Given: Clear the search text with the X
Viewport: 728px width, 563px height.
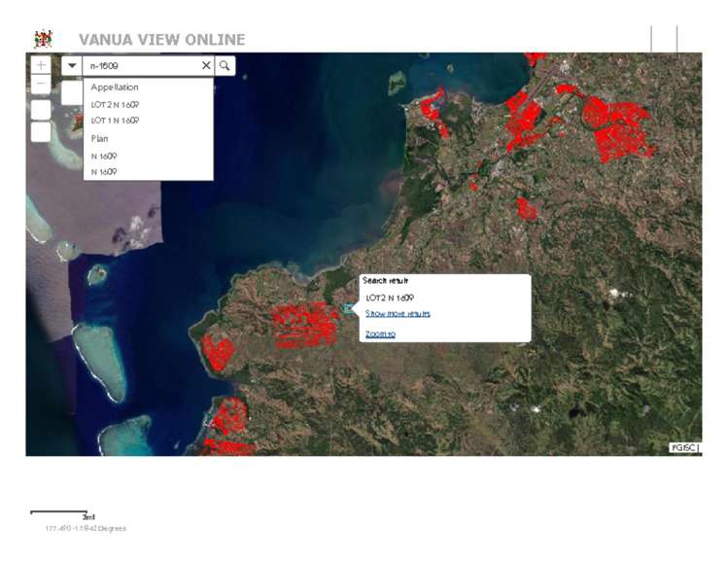Looking at the screenshot, I should (206, 65).
